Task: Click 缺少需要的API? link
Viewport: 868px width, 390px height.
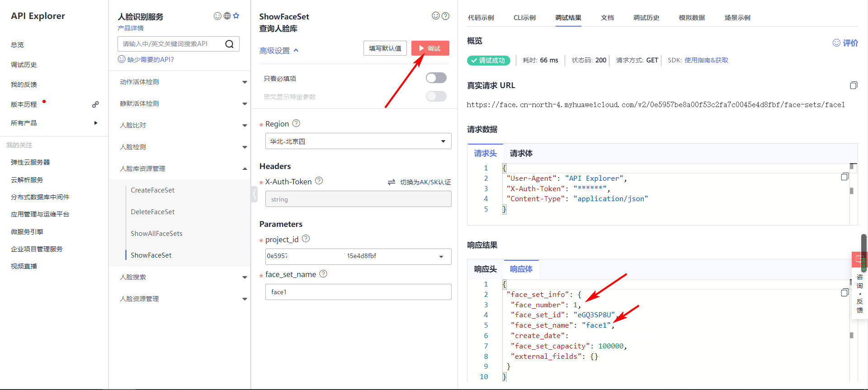Action: pyautogui.click(x=151, y=59)
